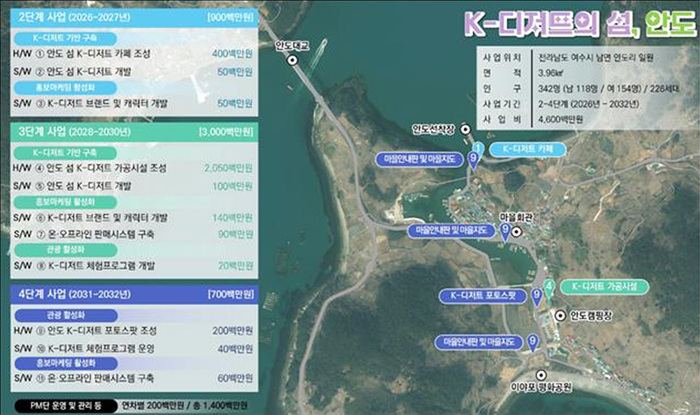This screenshot has height=415, width=700.
Task: Click the 안도대교 circle marker
Action: (x=293, y=61)
